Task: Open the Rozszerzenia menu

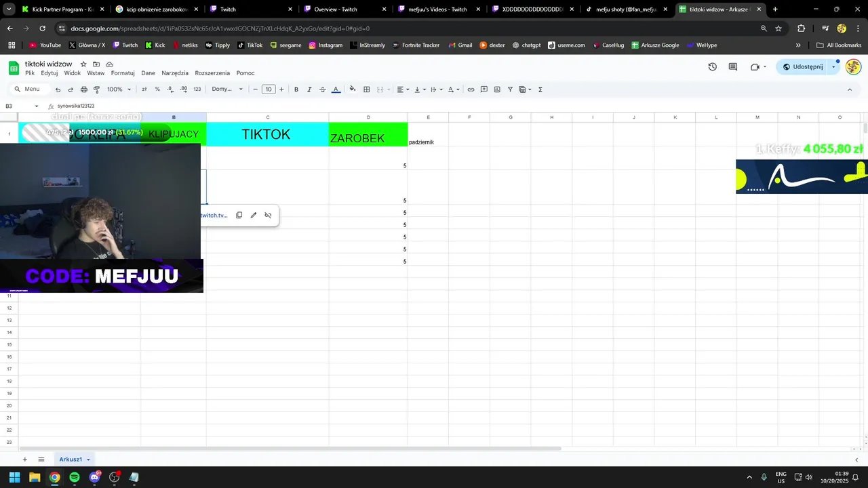Action: pyautogui.click(x=212, y=73)
